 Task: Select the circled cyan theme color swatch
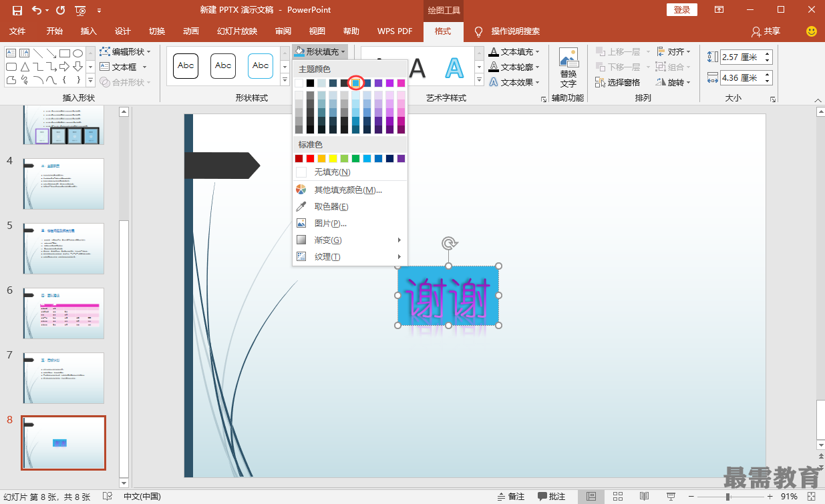click(356, 83)
